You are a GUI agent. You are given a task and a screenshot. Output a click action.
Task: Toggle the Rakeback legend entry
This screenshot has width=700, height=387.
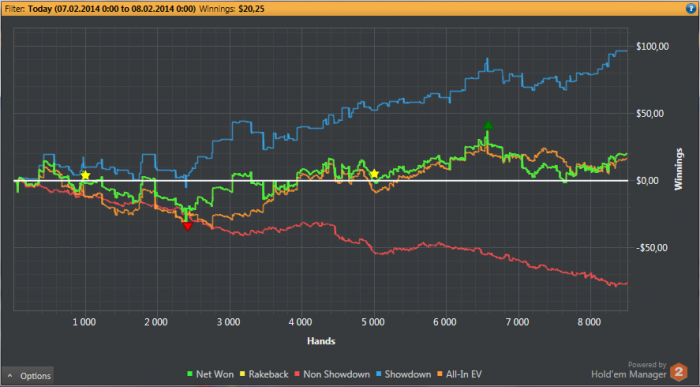pyautogui.click(x=264, y=374)
